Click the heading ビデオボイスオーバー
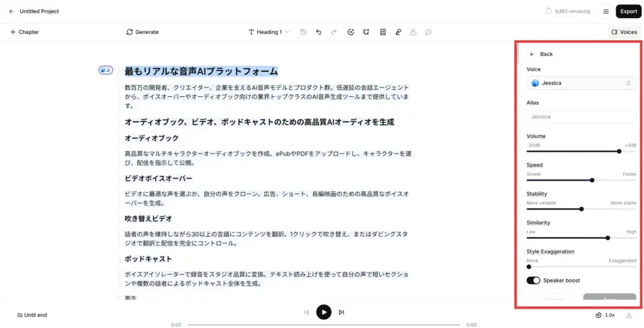 pyautogui.click(x=158, y=178)
